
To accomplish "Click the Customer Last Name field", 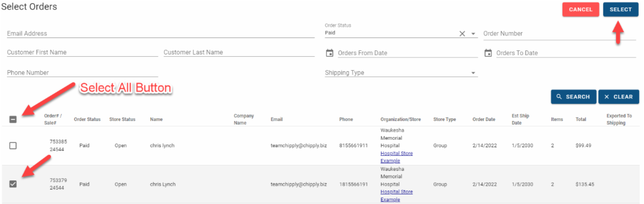I will coord(239,52).
